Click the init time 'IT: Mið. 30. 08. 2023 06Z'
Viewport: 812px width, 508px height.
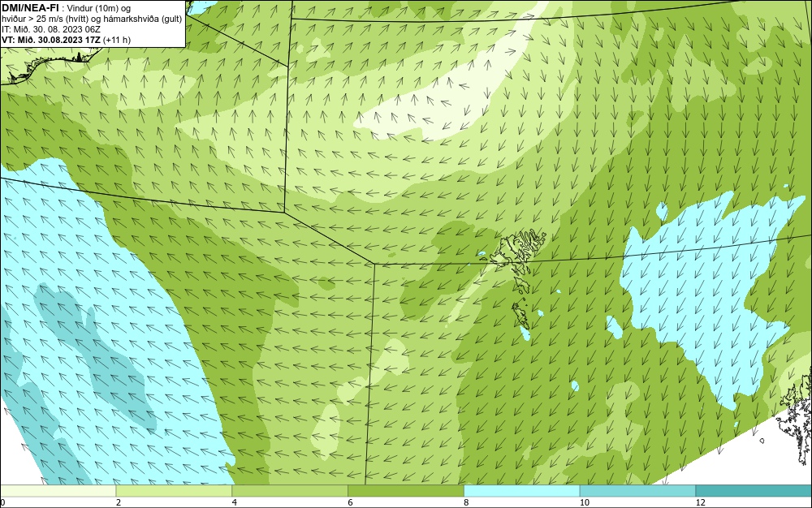(51, 29)
